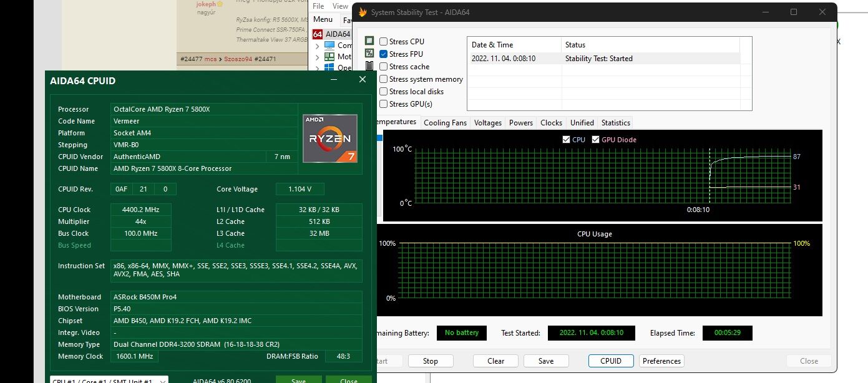Minimize the AIDA64 CPUID window
This screenshot has width=868, height=383.
point(333,79)
